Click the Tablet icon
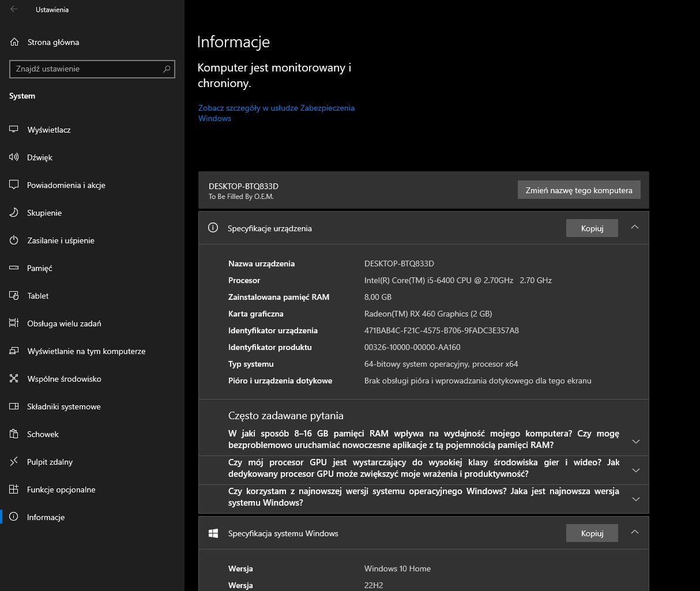 click(x=14, y=296)
